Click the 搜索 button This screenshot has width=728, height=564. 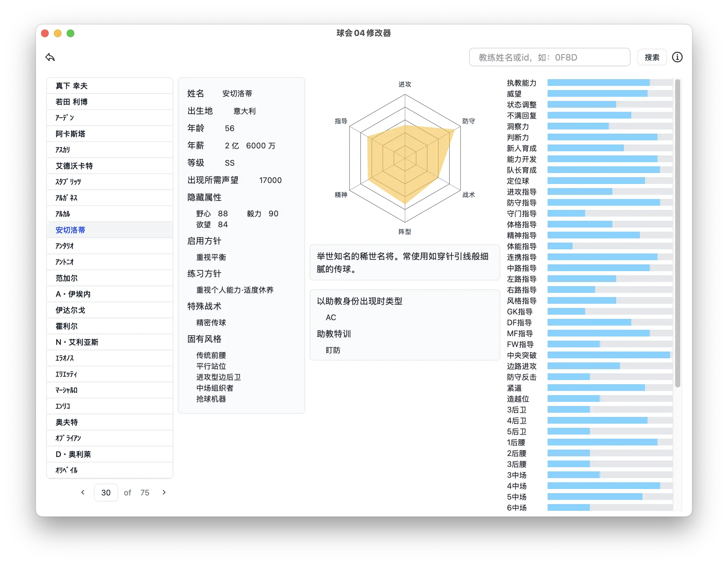pyautogui.click(x=652, y=57)
